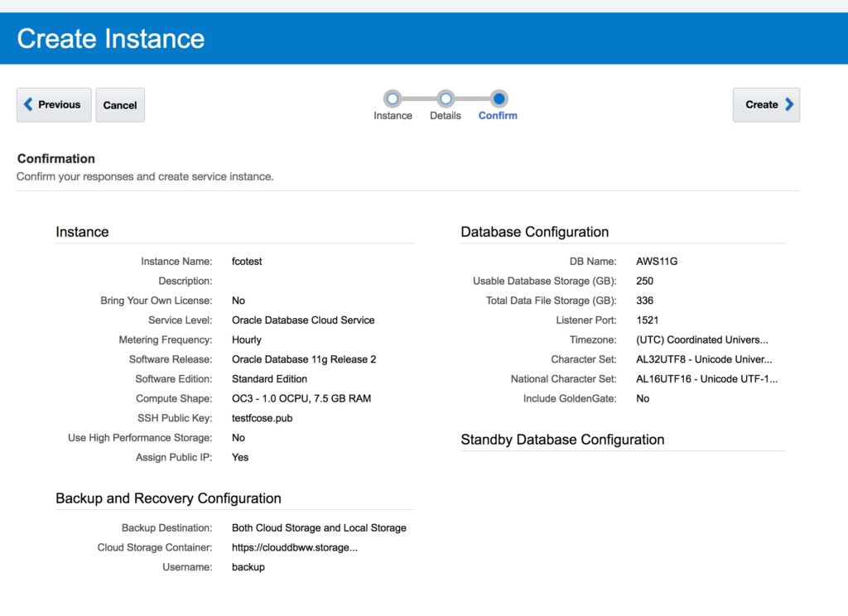
Task: Click the Cloud Storage Container URL value
Action: point(294,548)
